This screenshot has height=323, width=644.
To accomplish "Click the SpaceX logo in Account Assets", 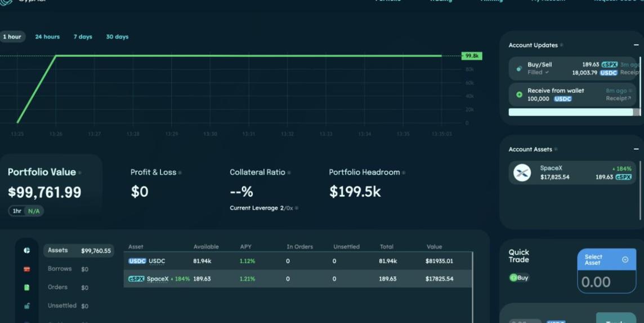I will 522,173.
